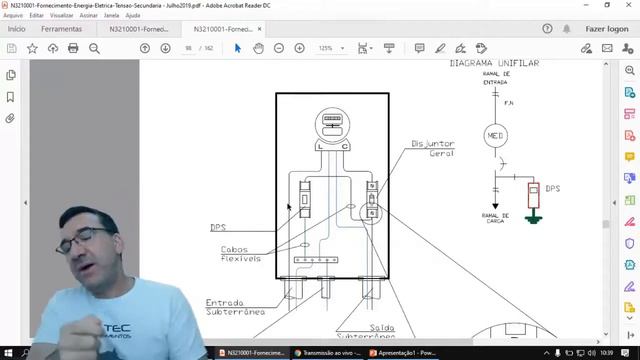Open the volume control in the tray
Viewport: 640px width, 360px height.
(x=591, y=353)
